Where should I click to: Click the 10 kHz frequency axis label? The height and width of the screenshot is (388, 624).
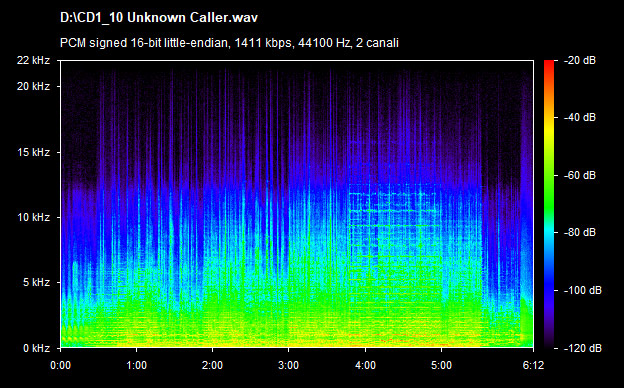pyautogui.click(x=33, y=217)
